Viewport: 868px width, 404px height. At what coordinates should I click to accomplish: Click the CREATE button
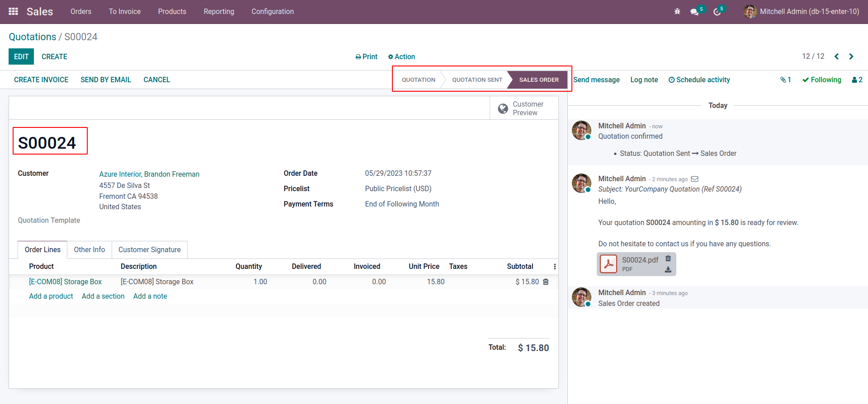pyautogui.click(x=54, y=56)
